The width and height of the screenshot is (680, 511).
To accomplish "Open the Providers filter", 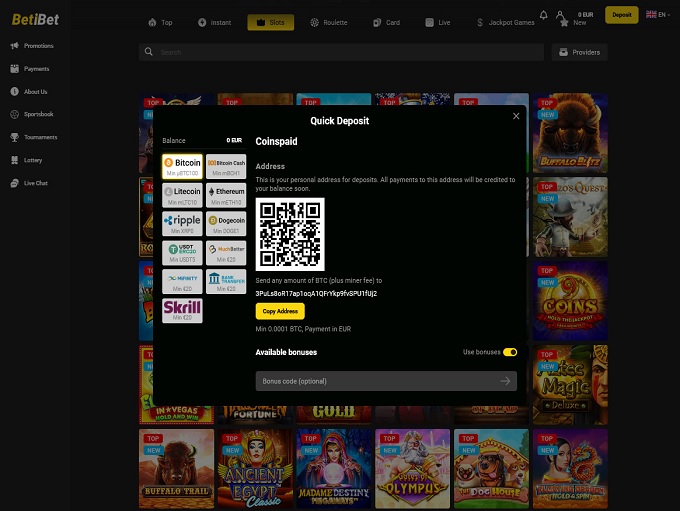I will 579,52.
